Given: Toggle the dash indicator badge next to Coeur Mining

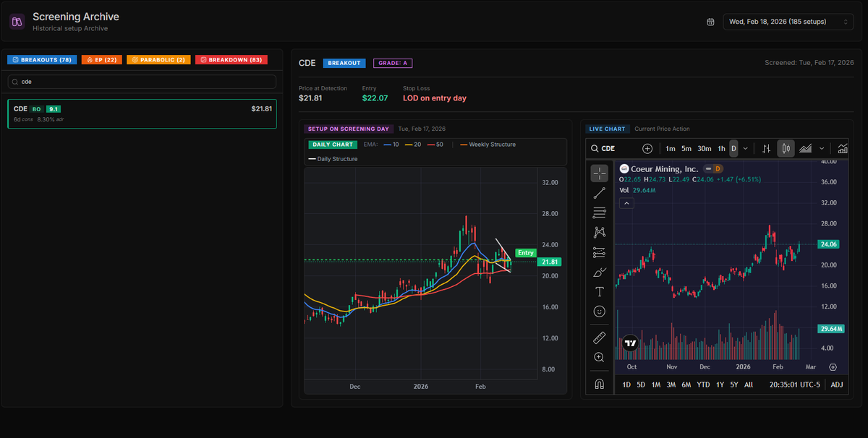Looking at the screenshot, I should [709, 168].
